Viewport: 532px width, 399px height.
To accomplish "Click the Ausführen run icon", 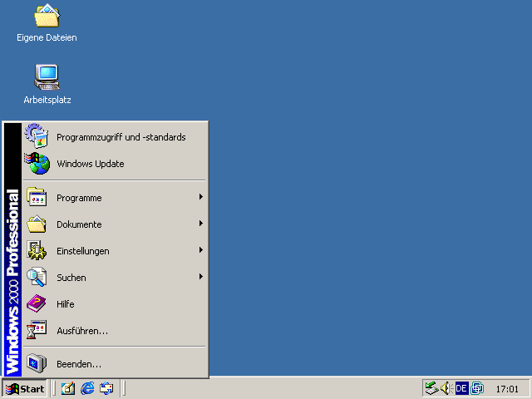I will [x=37, y=330].
